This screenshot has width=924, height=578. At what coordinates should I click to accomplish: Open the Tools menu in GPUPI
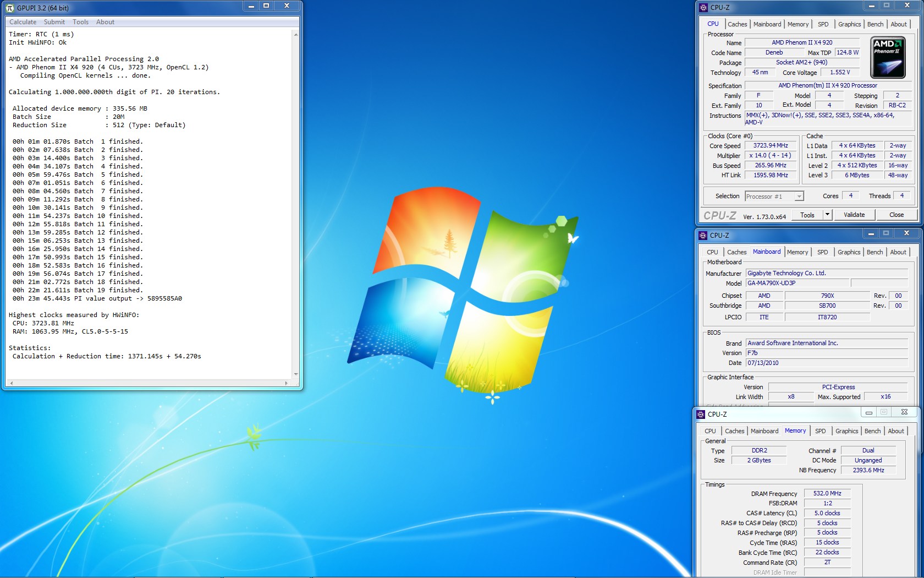point(80,22)
